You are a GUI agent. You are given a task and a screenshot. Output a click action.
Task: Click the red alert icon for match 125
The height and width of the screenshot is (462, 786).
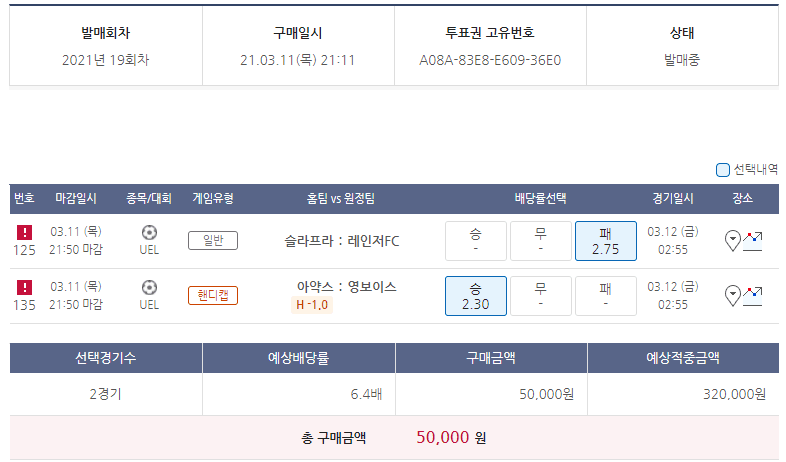pyautogui.click(x=24, y=232)
